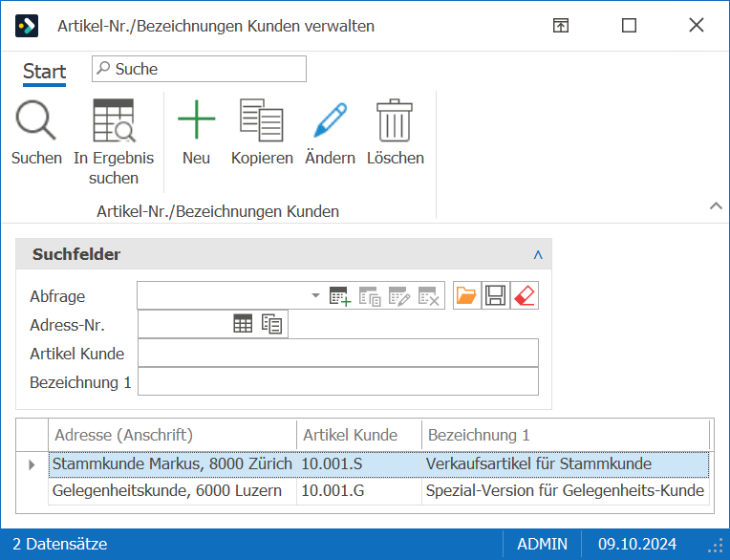Clear search fields with eraser icon

pyautogui.click(x=525, y=295)
